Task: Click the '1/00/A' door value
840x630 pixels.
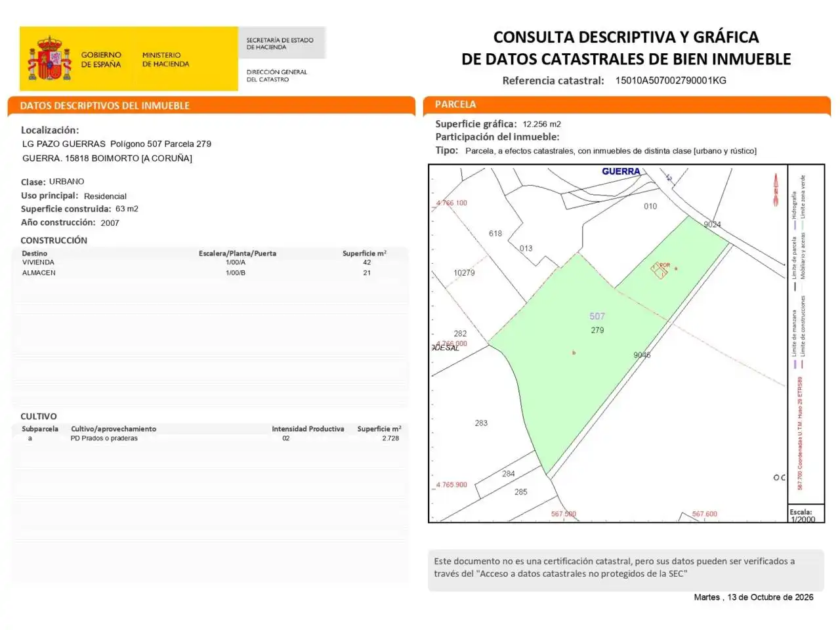Action: [236, 262]
